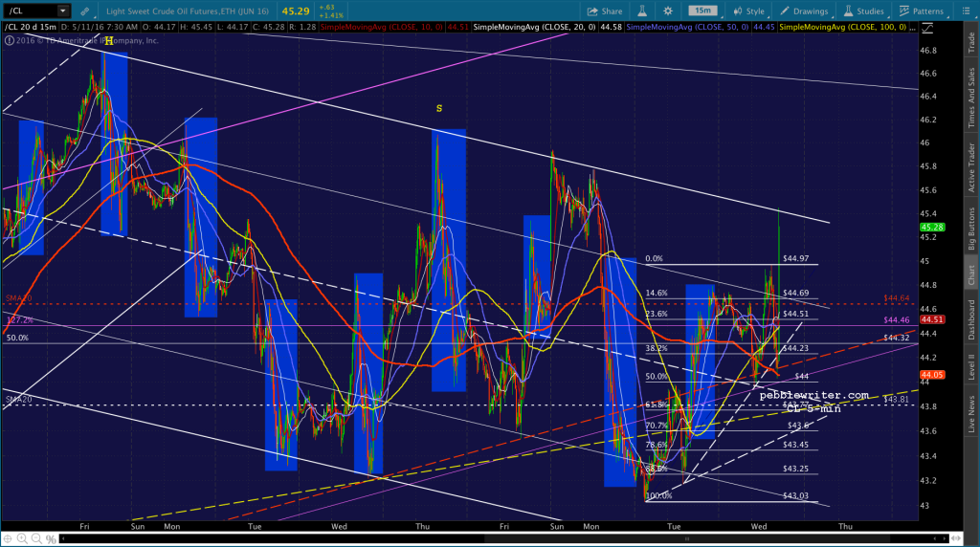
Task: Share the chart using Share button
Action: pos(605,11)
